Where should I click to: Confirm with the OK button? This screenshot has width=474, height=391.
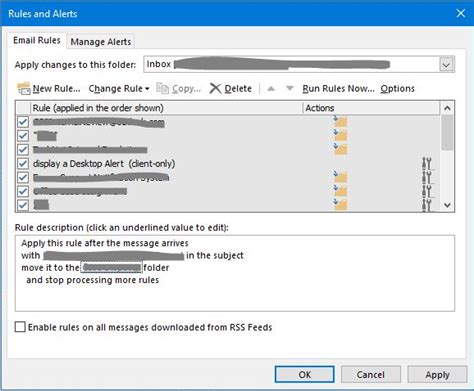point(304,374)
